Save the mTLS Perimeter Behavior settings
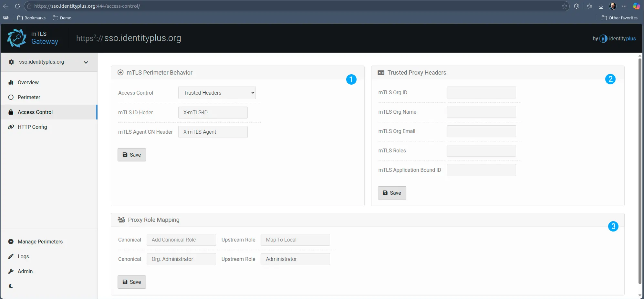644x299 pixels. click(x=131, y=155)
